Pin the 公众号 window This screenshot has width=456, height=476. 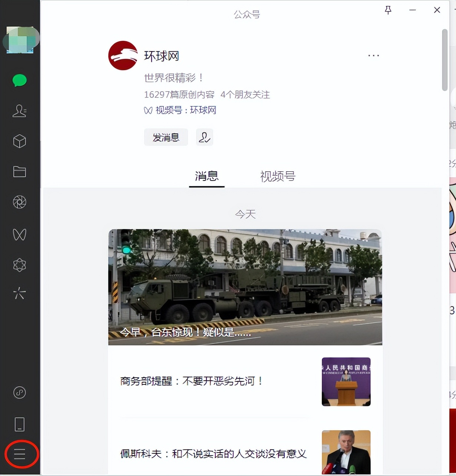pos(388,10)
